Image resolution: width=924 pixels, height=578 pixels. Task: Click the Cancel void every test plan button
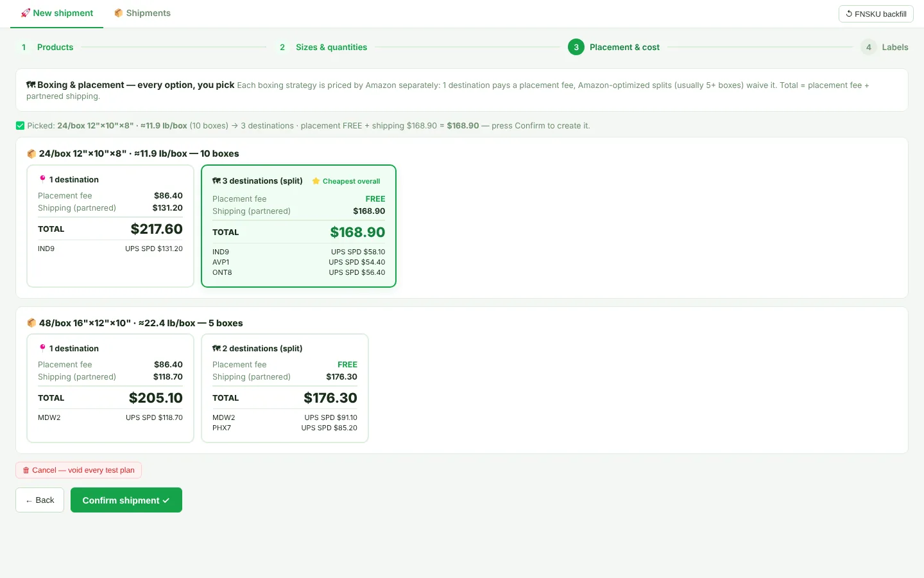pyautogui.click(x=78, y=470)
